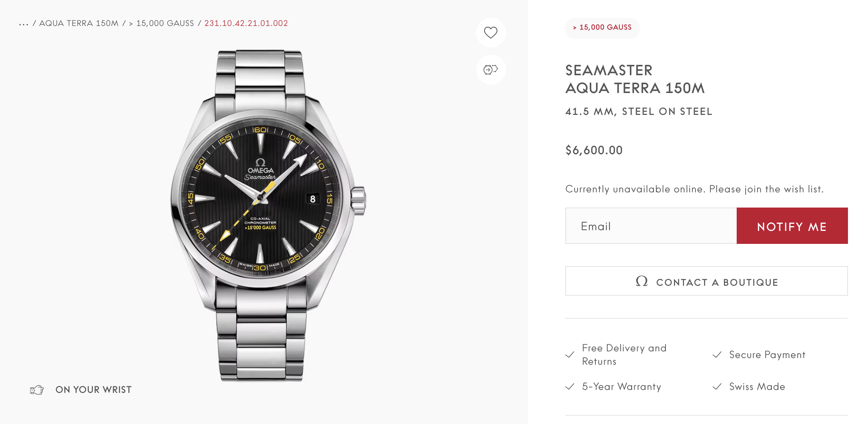Click the checkmark beside Free Delivery and Returns

coord(570,355)
